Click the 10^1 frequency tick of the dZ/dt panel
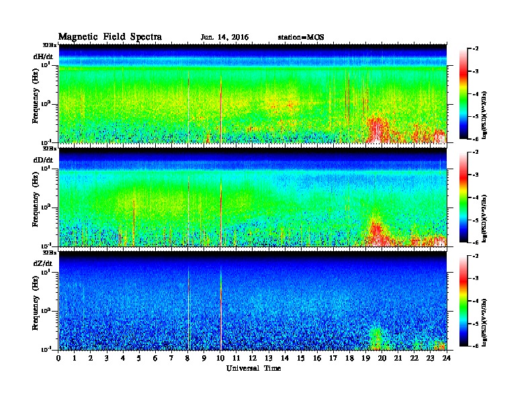 point(46,272)
